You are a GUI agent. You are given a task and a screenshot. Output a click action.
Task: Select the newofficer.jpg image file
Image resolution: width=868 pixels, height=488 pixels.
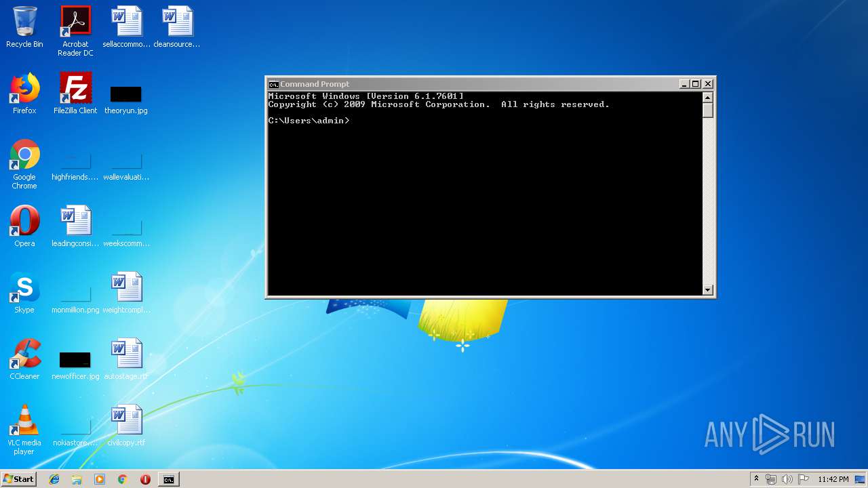75,365
